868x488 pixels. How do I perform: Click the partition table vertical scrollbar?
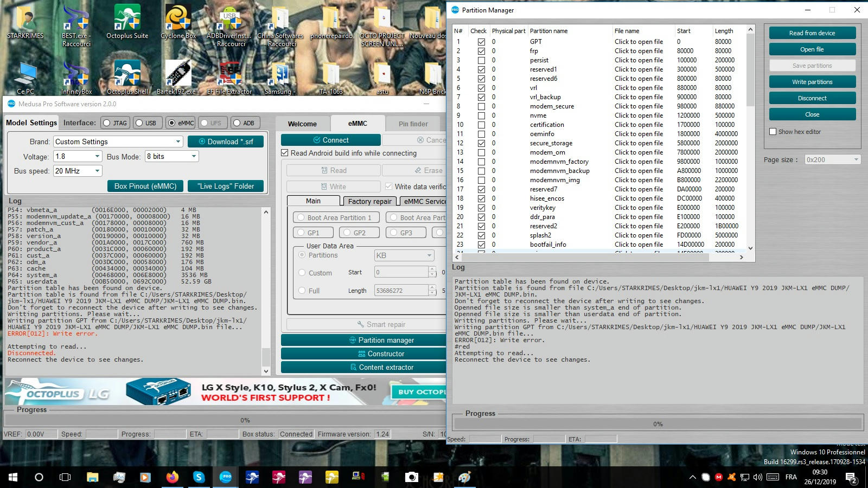click(750, 139)
